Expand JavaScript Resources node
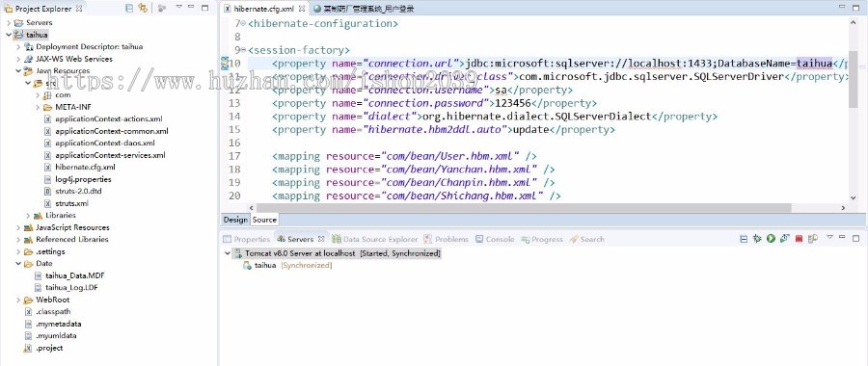The image size is (868, 366). [x=18, y=227]
